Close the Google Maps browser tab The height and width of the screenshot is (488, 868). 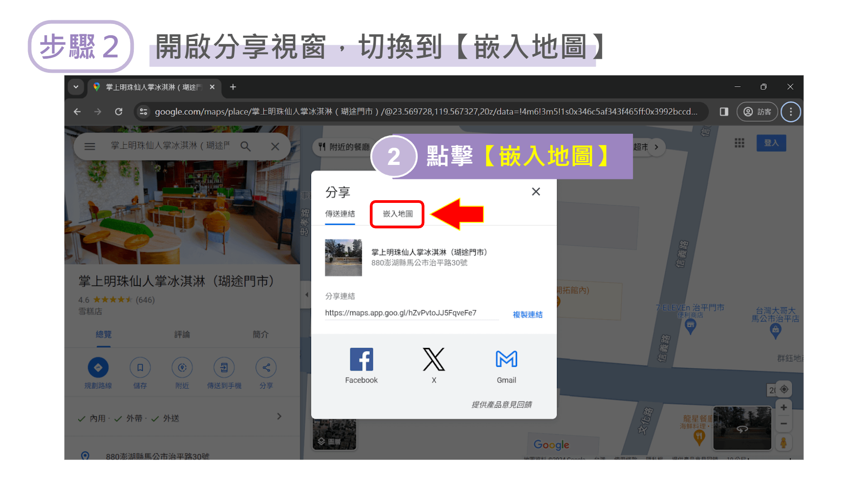coord(212,87)
